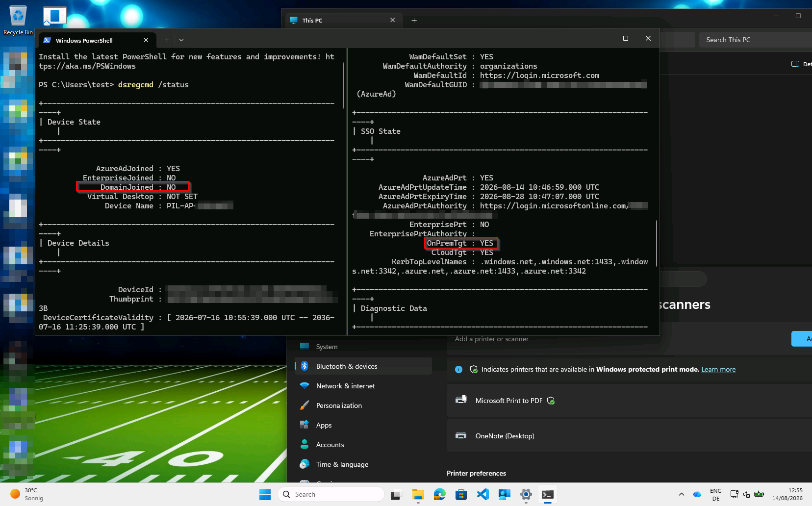The height and width of the screenshot is (506, 812).
Task: Close the Windows PowerShell tab
Action: [x=146, y=40]
